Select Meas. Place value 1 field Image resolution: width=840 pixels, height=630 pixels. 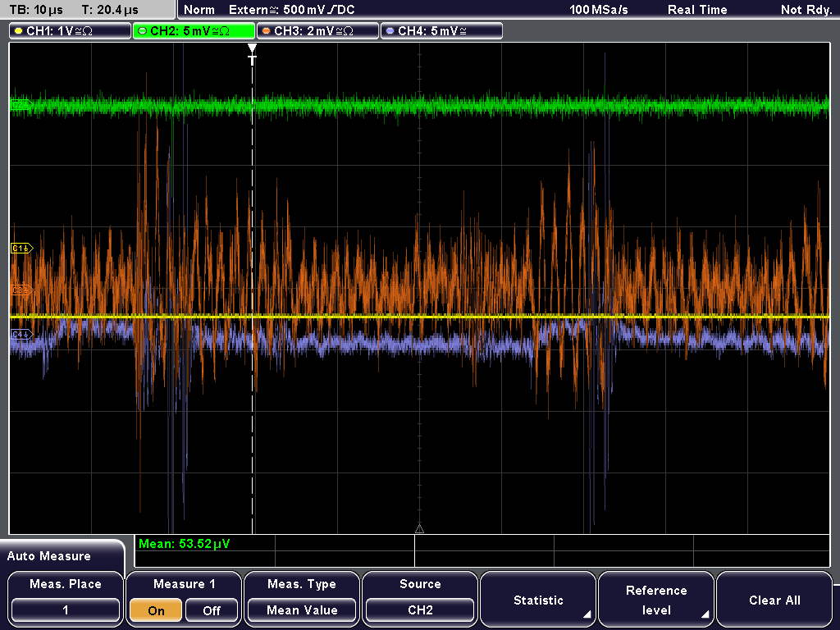(x=66, y=610)
